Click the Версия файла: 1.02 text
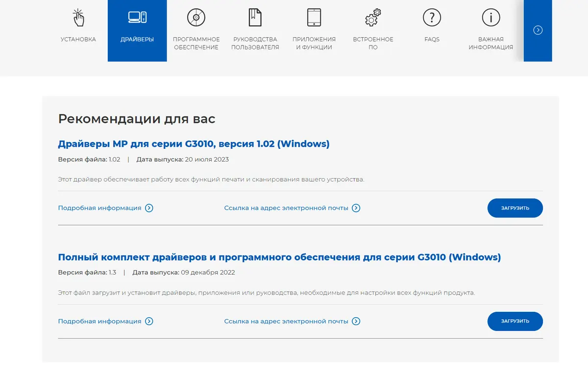 coord(89,160)
